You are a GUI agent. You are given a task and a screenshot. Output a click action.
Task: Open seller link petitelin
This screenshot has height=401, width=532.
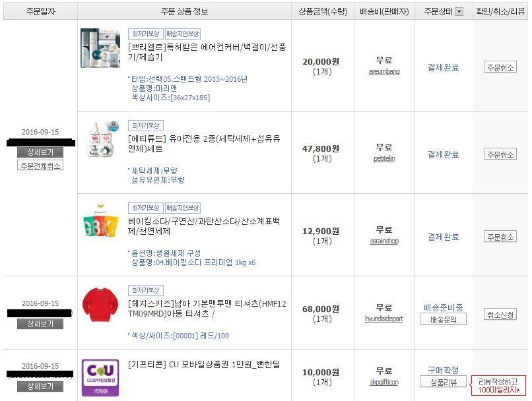pyautogui.click(x=384, y=159)
